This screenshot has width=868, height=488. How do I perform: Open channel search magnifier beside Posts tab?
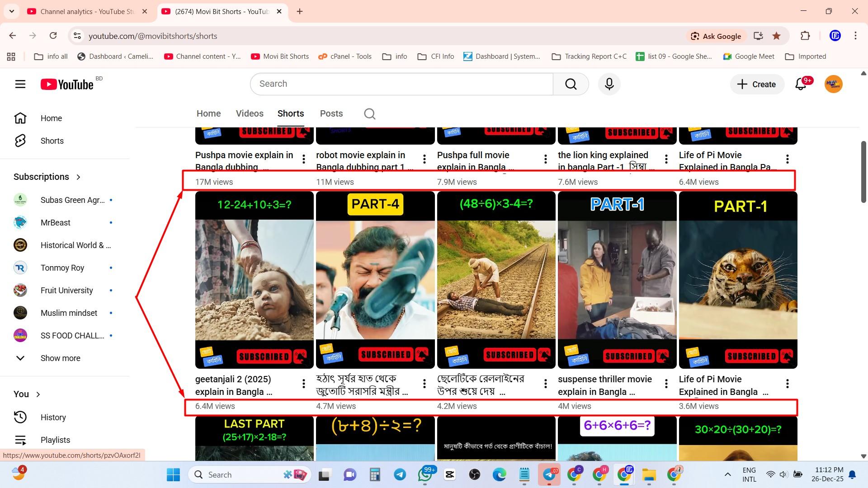coord(369,114)
